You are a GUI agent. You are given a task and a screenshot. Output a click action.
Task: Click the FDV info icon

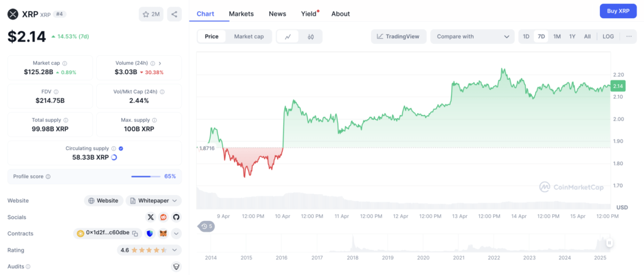pyautogui.click(x=56, y=92)
